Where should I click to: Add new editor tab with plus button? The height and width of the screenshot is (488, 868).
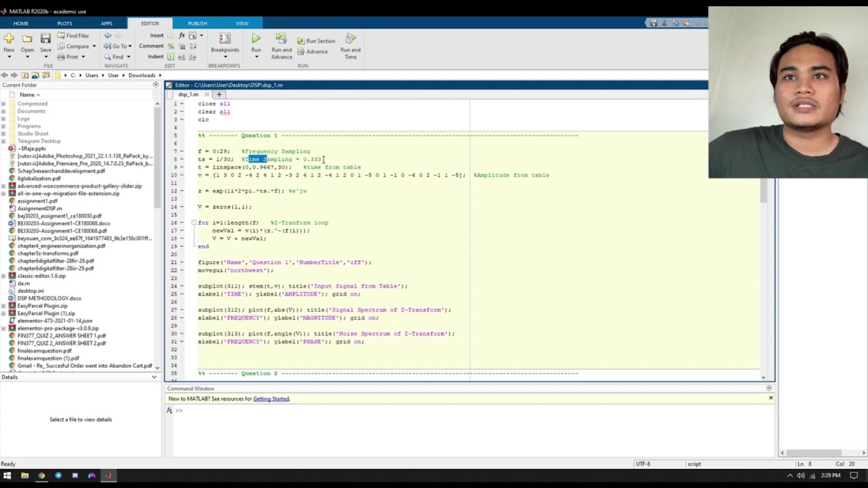point(218,94)
